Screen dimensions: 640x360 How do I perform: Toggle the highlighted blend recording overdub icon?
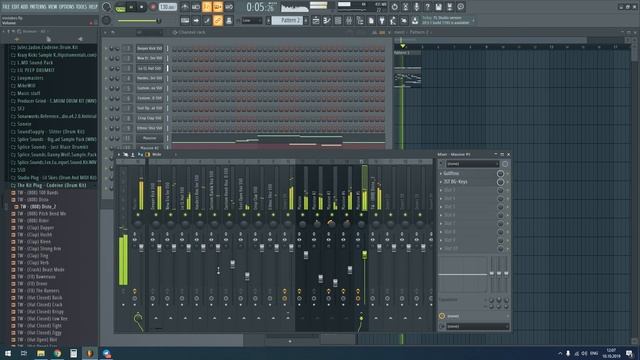point(218,7)
